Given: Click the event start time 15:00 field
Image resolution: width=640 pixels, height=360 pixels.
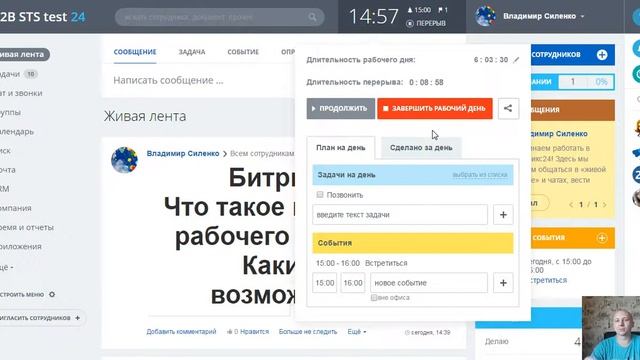Looking at the screenshot, I should [325, 283].
